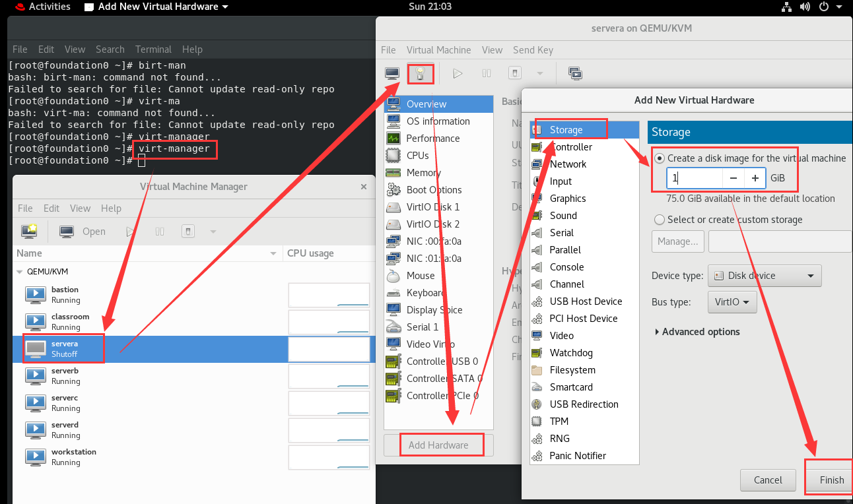Select the servera VM row in the manager list
Screen dimensions: 853x504
[x=194, y=349]
